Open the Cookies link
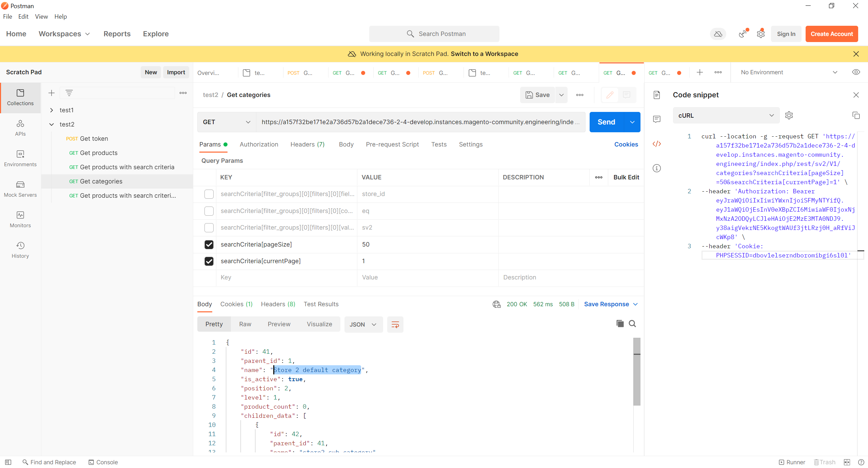868x468 pixels. point(626,144)
